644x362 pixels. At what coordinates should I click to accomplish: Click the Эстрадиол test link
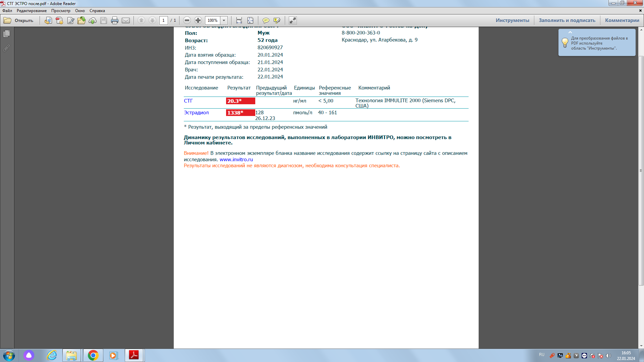click(196, 113)
